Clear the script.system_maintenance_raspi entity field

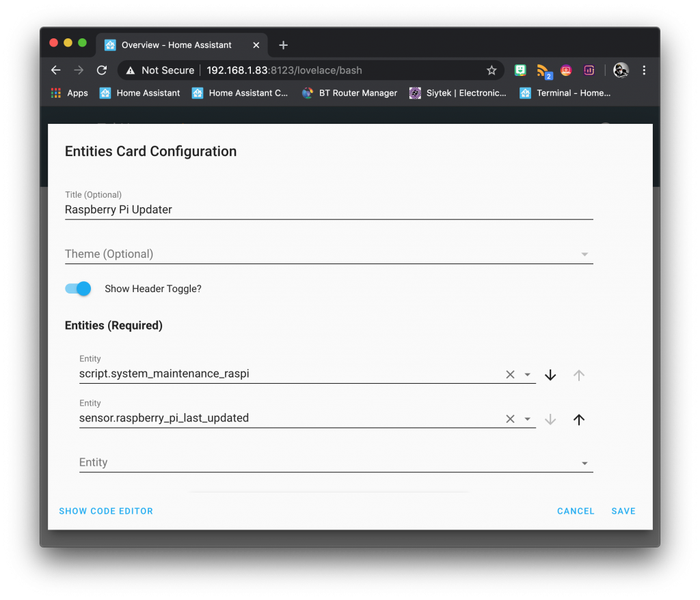point(510,374)
